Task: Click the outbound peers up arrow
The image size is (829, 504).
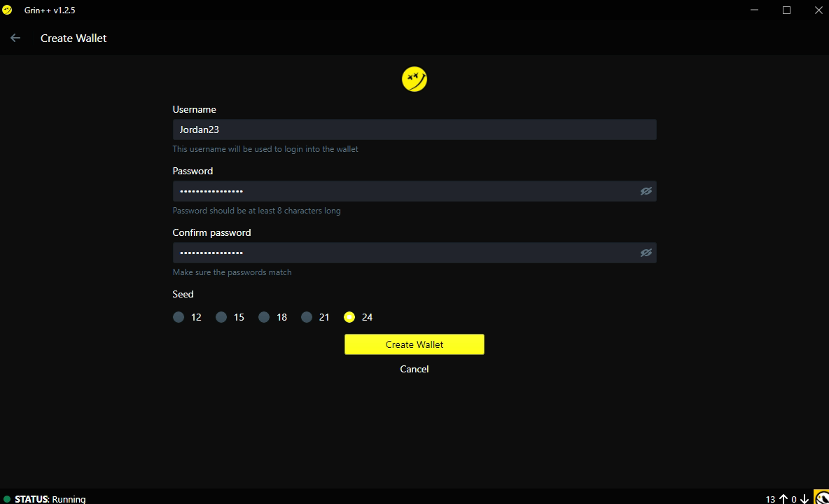Action: (783, 498)
